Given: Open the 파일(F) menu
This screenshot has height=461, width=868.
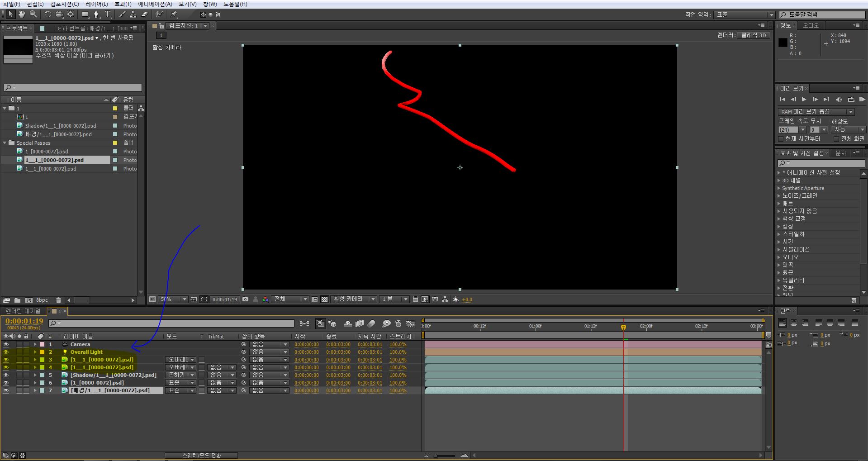Looking at the screenshot, I should click(11, 4).
